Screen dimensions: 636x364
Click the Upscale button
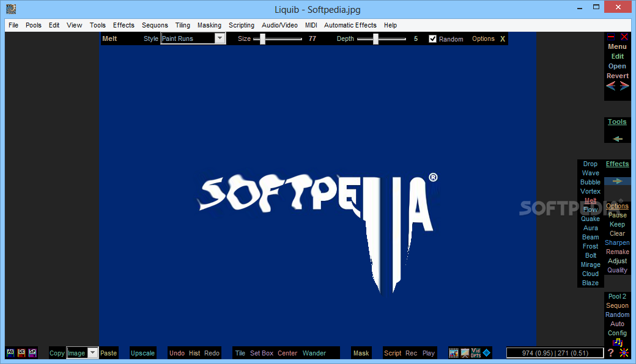[x=142, y=353]
